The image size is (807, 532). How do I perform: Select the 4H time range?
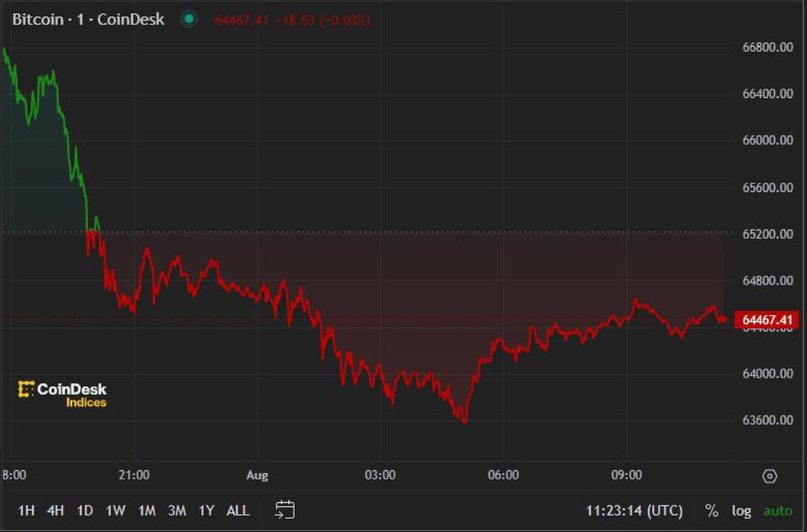[56, 511]
